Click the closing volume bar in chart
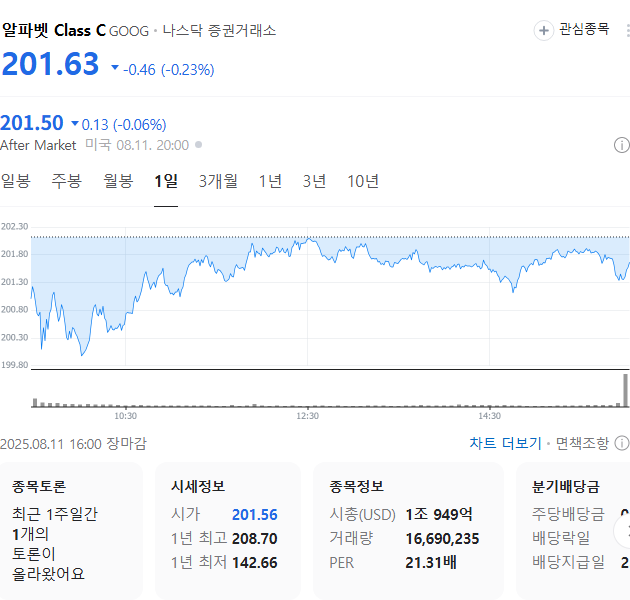Viewport: 630px width, 600px height. pos(625,390)
